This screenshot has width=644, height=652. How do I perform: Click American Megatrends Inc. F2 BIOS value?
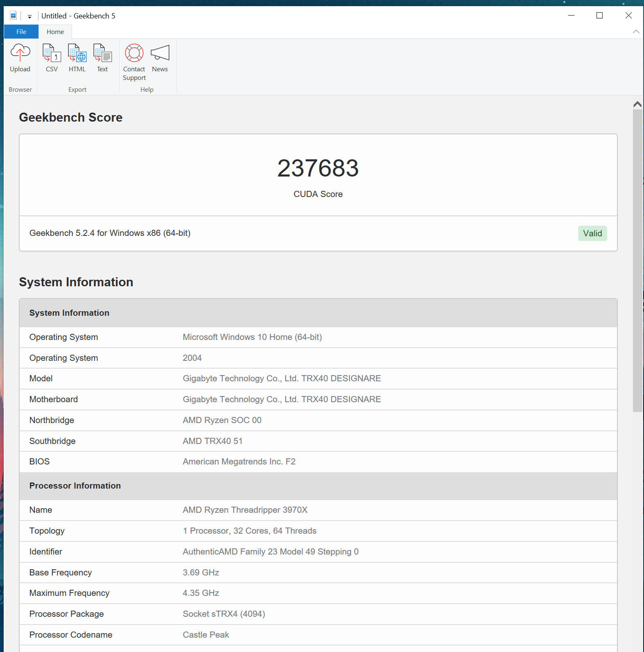(x=239, y=462)
